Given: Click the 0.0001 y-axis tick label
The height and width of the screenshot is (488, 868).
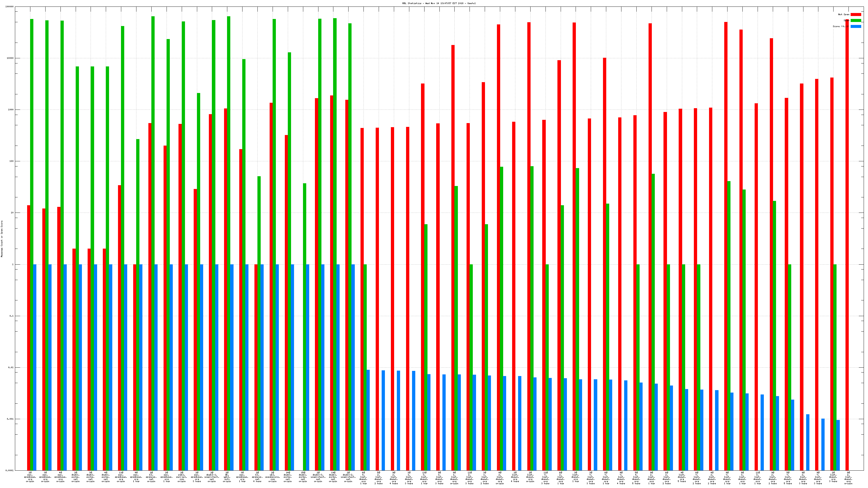Looking at the screenshot, I should tap(10, 470).
